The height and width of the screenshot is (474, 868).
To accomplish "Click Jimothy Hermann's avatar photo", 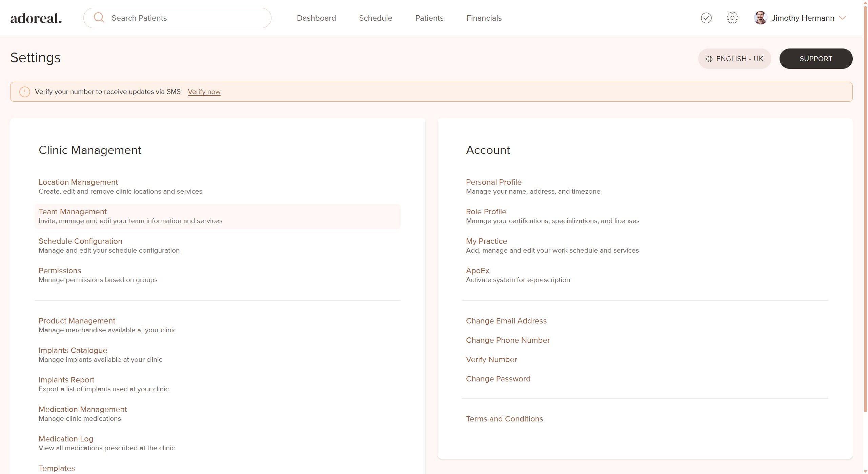I will coord(760,18).
